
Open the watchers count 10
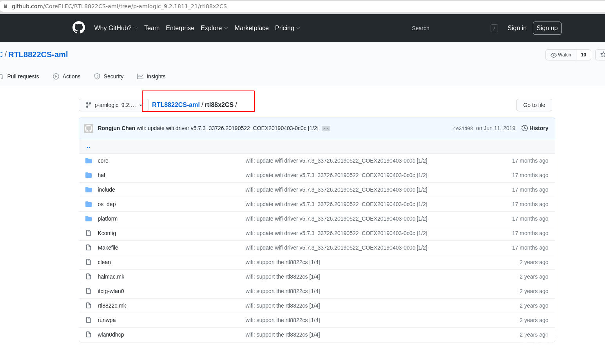(583, 55)
